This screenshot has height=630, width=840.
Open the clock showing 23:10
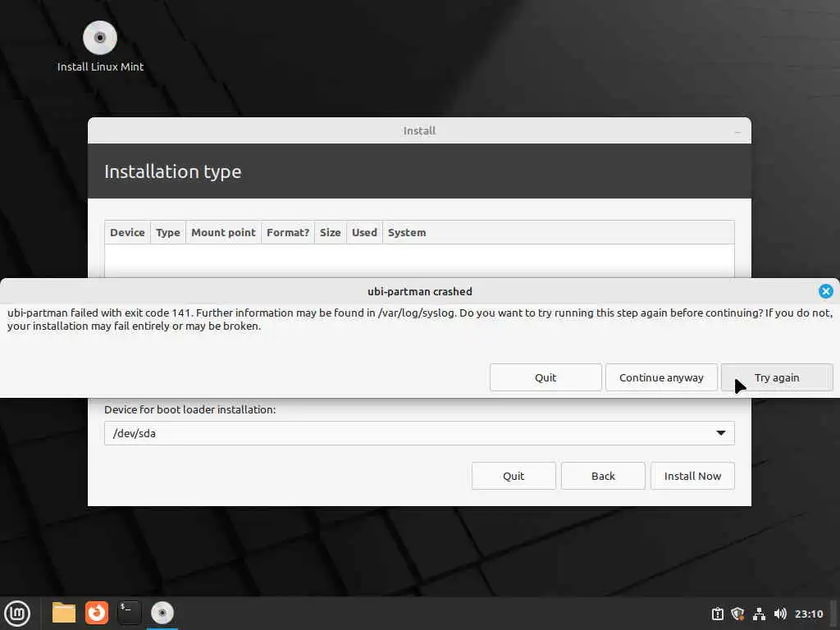[x=808, y=614]
